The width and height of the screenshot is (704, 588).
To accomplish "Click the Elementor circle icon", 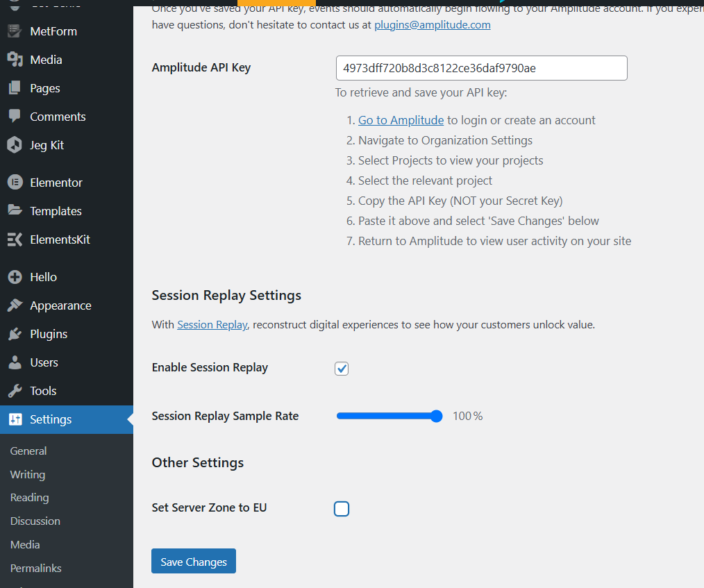I will pos(15,183).
